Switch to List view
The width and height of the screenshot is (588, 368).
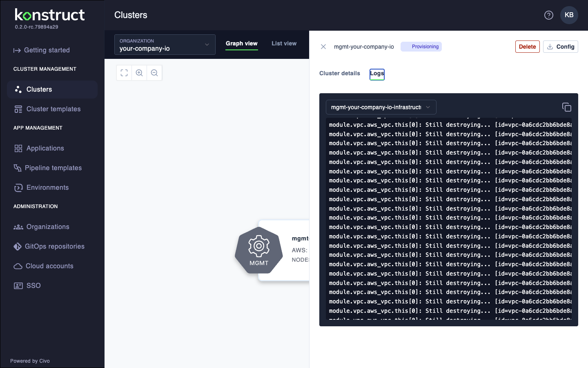pyautogui.click(x=284, y=43)
